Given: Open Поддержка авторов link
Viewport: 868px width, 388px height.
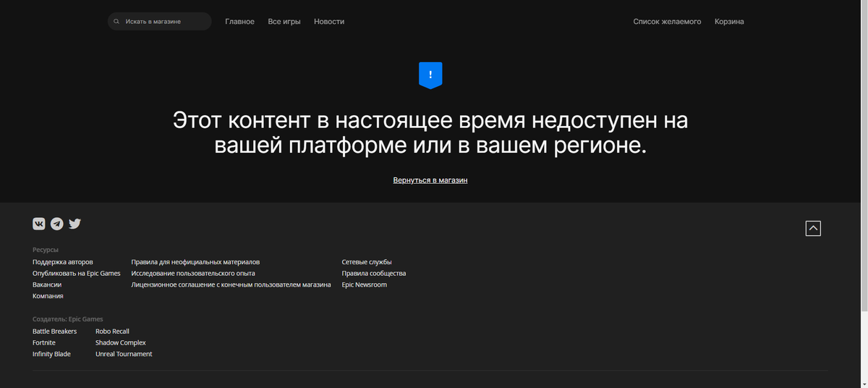Looking at the screenshot, I should 63,262.
